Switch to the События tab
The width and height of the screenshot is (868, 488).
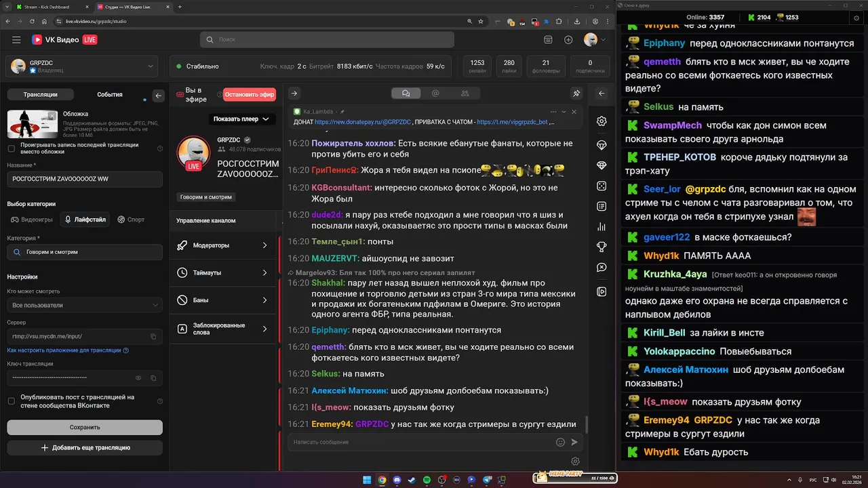coord(109,95)
